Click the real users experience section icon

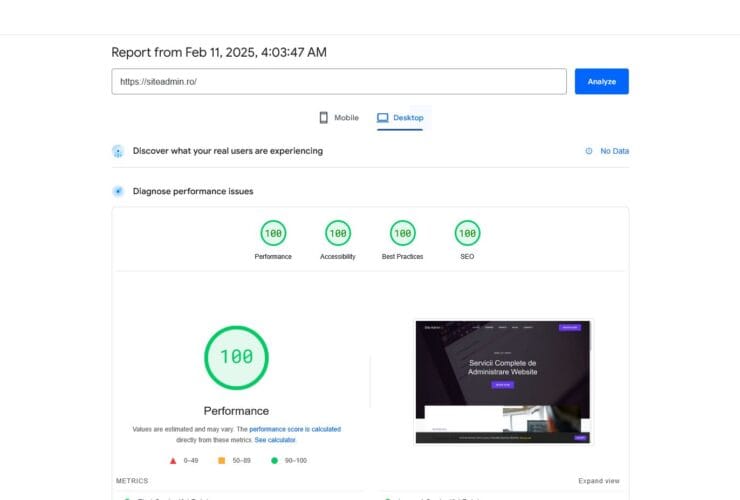click(x=118, y=151)
